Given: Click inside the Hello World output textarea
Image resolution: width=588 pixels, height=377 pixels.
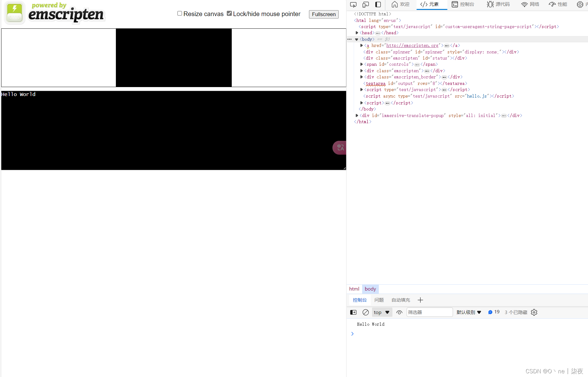Looking at the screenshot, I should click(174, 130).
